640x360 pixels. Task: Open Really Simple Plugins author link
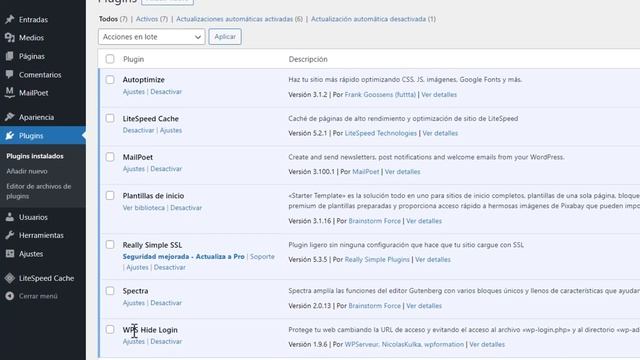377,259
